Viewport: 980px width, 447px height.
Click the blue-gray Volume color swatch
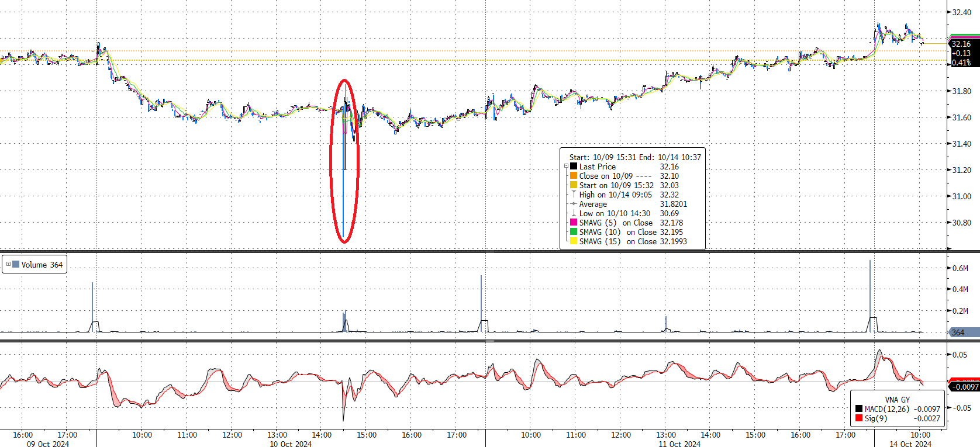pyautogui.click(x=16, y=264)
